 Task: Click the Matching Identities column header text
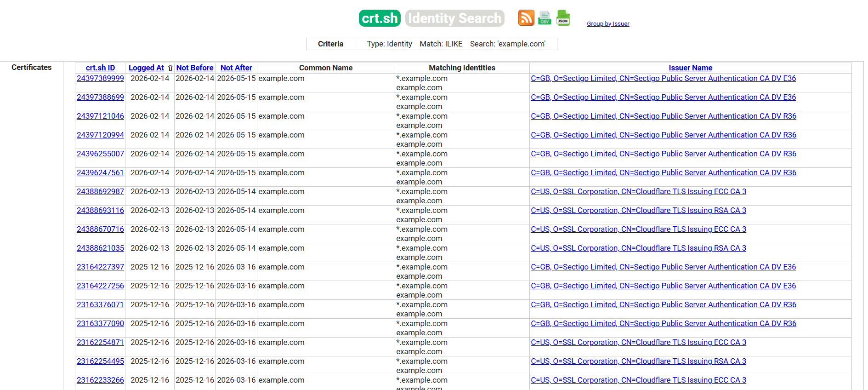click(x=462, y=68)
